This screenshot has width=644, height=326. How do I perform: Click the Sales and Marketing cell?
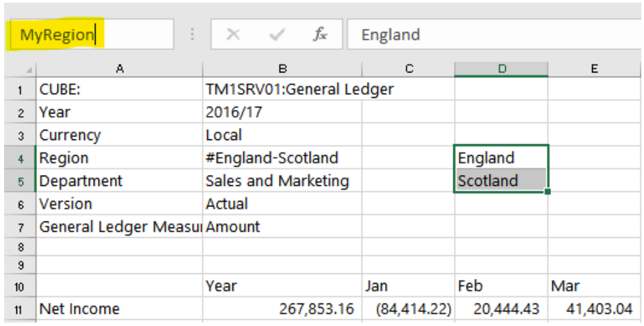(x=282, y=180)
